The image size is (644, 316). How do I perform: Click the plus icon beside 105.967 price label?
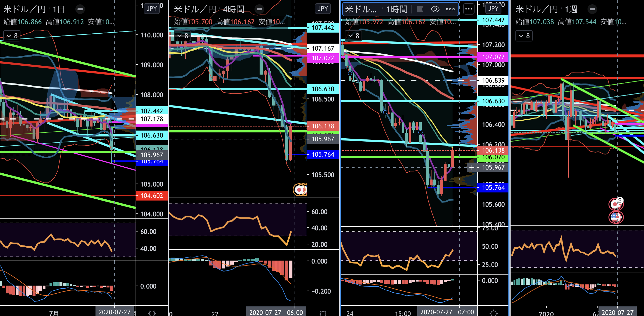click(x=472, y=167)
